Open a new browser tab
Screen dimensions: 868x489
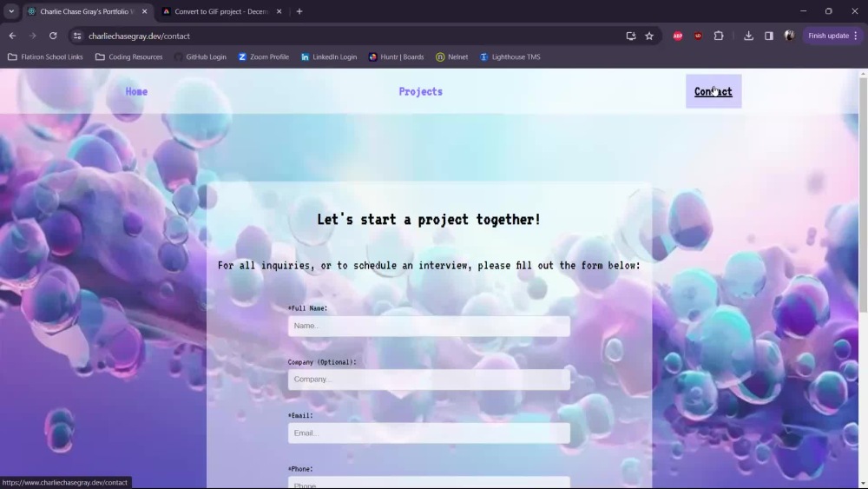coord(299,11)
